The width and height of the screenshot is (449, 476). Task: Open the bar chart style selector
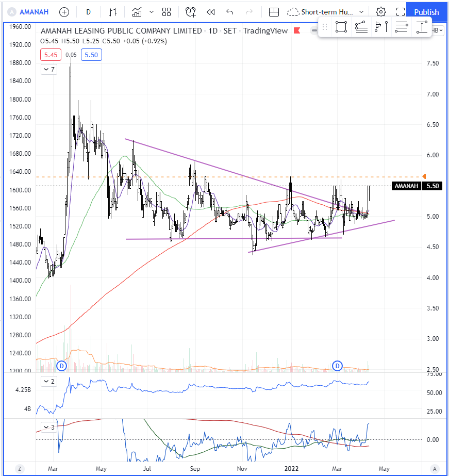pos(113,12)
